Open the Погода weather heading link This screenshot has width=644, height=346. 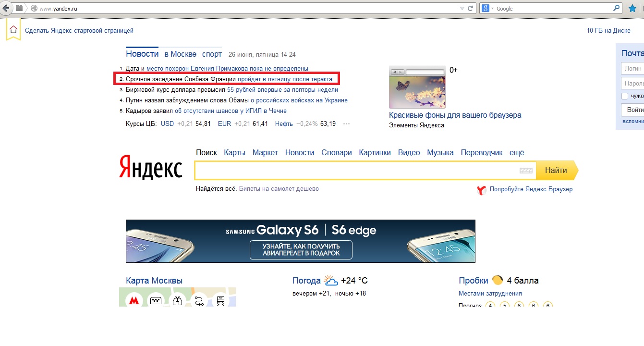(306, 281)
